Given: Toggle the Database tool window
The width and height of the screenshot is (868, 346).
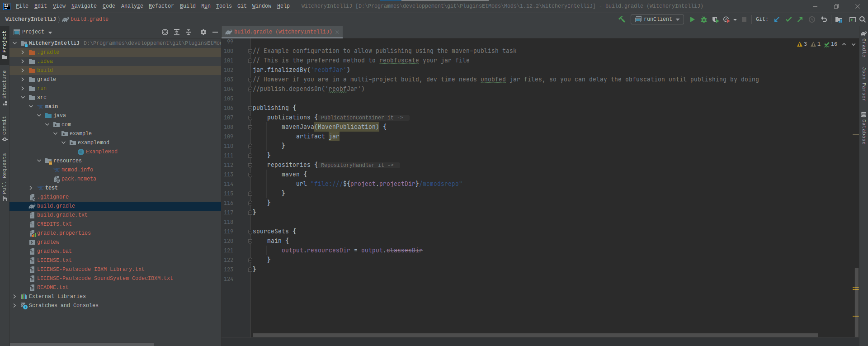Looking at the screenshot, I should pos(863,128).
